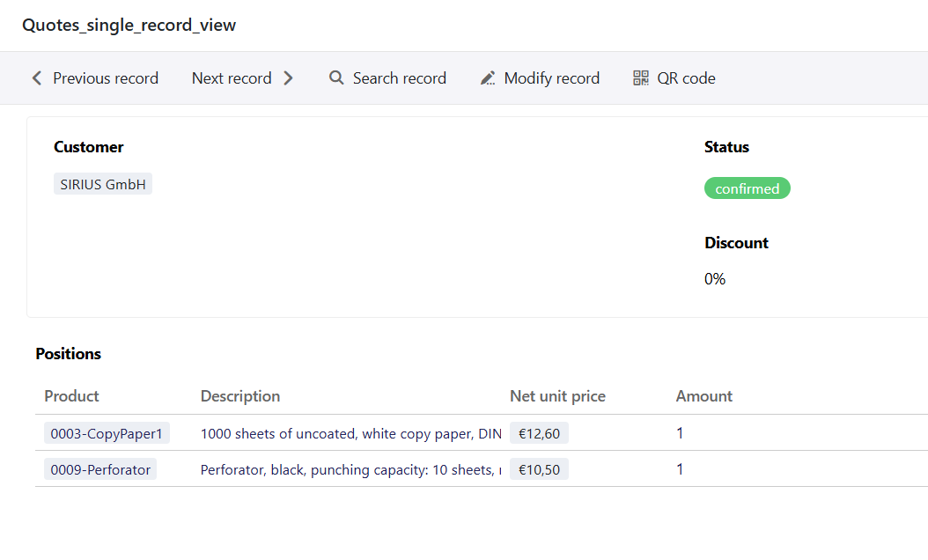
Task: Click the magnifier Search record icon
Action: point(336,78)
